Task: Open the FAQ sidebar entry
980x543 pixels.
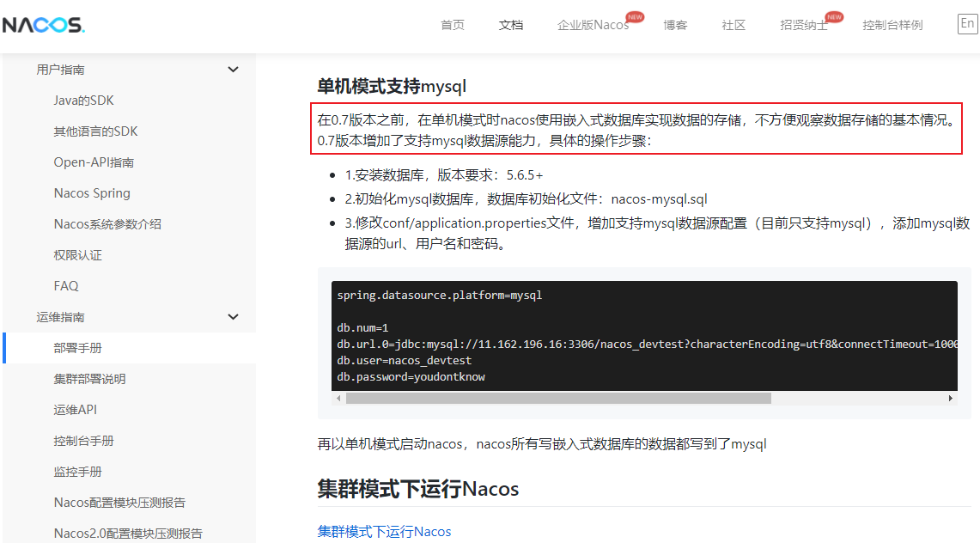Action: pyautogui.click(x=66, y=286)
